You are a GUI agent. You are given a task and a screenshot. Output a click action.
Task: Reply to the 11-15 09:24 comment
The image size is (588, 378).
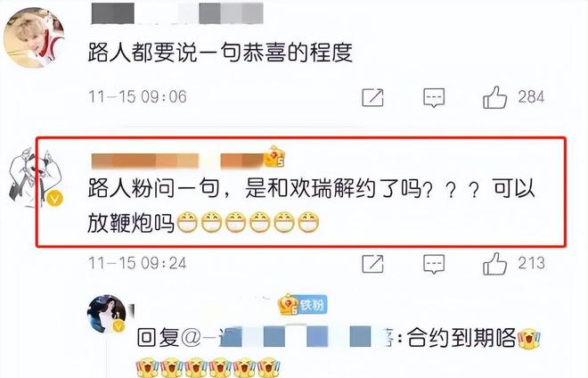click(434, 264)
